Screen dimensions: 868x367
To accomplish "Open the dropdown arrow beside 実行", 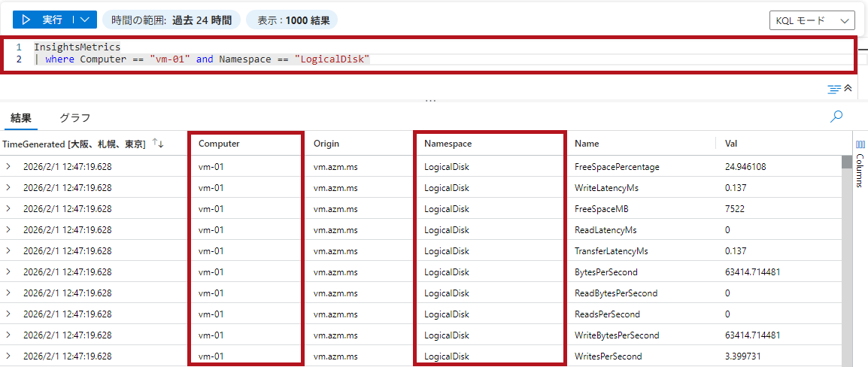I will (x=85, y=20).
